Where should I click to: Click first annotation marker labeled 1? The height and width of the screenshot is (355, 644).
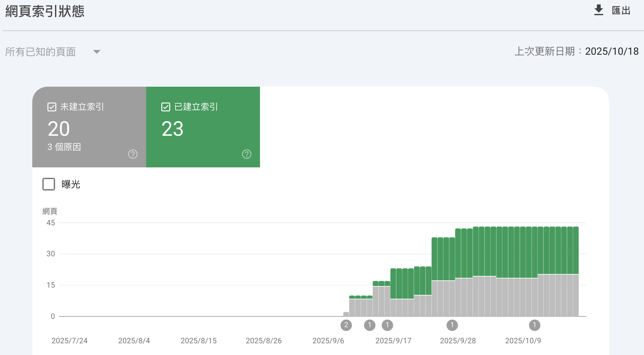[369, 325]
